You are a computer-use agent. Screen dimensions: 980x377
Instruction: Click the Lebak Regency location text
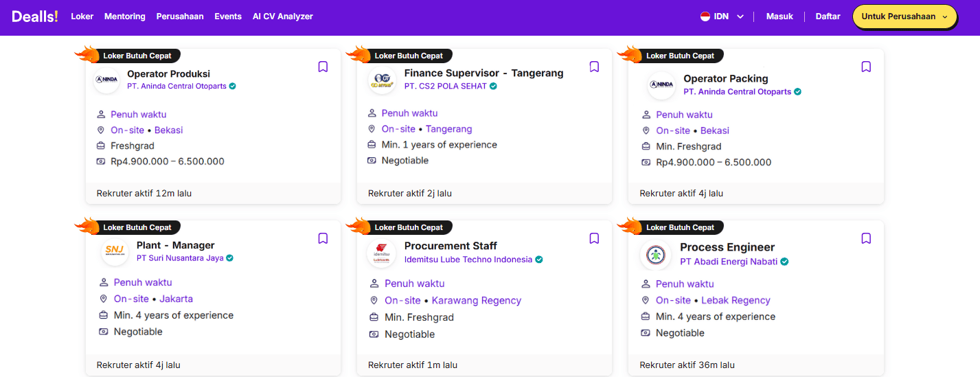(736, 300)
